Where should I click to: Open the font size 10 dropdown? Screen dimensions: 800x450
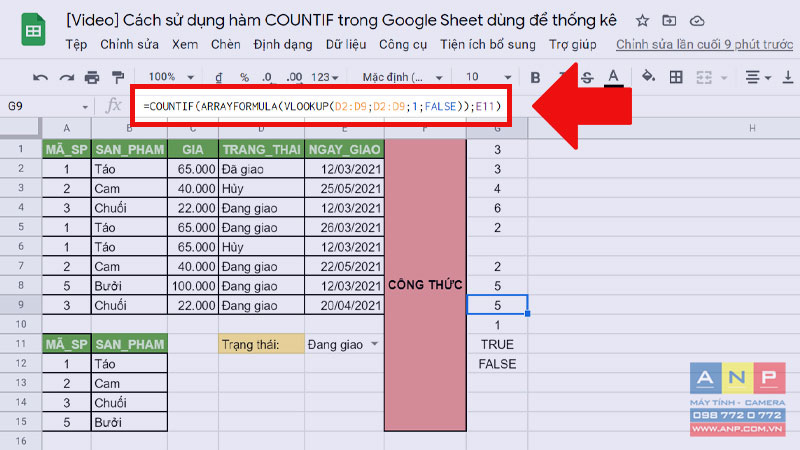[488, 78]
